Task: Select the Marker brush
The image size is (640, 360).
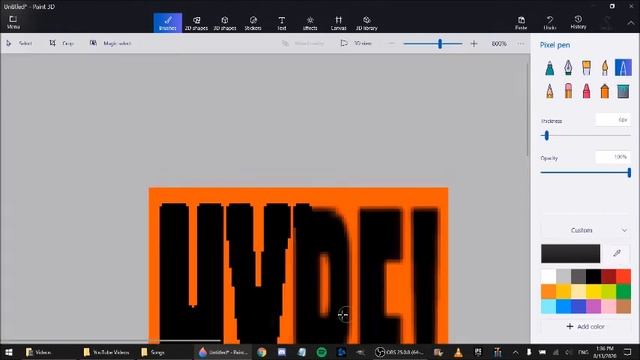Action: (550, 68)
